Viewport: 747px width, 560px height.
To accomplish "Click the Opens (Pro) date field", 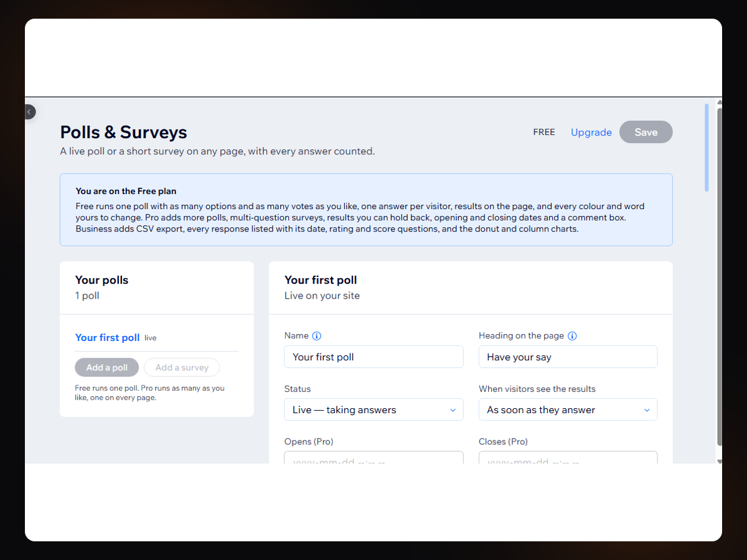I will (374, 458).
